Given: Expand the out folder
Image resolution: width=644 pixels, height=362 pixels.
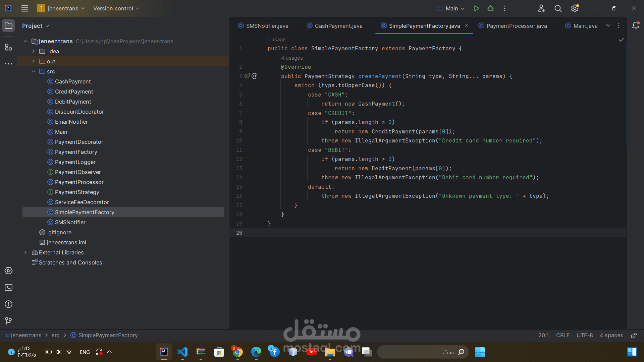Looking at the screenshot, I should [x=34, y=61].
